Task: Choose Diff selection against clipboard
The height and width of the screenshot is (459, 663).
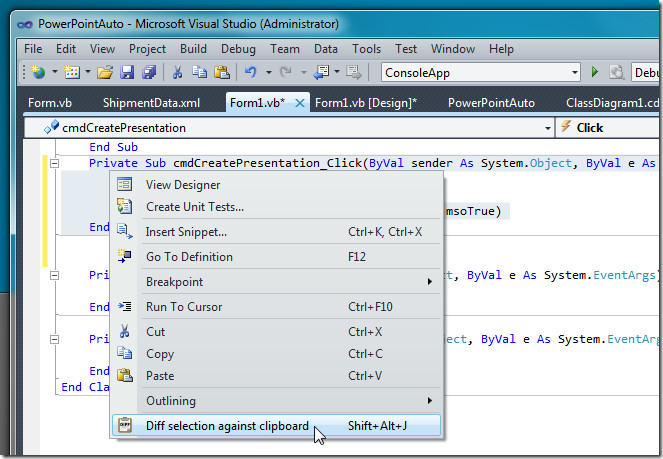Action: click(277, 426)
